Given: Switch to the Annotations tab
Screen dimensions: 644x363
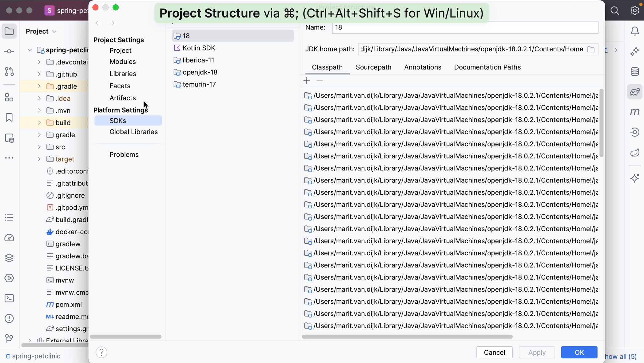Looking at the screenshot, I should [423, 67].
